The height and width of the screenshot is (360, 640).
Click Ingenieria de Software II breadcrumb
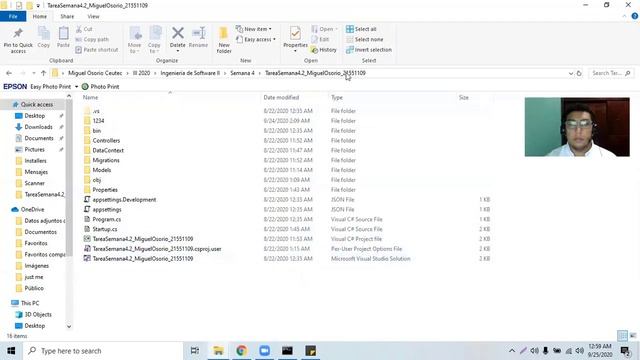coord(190,73)
